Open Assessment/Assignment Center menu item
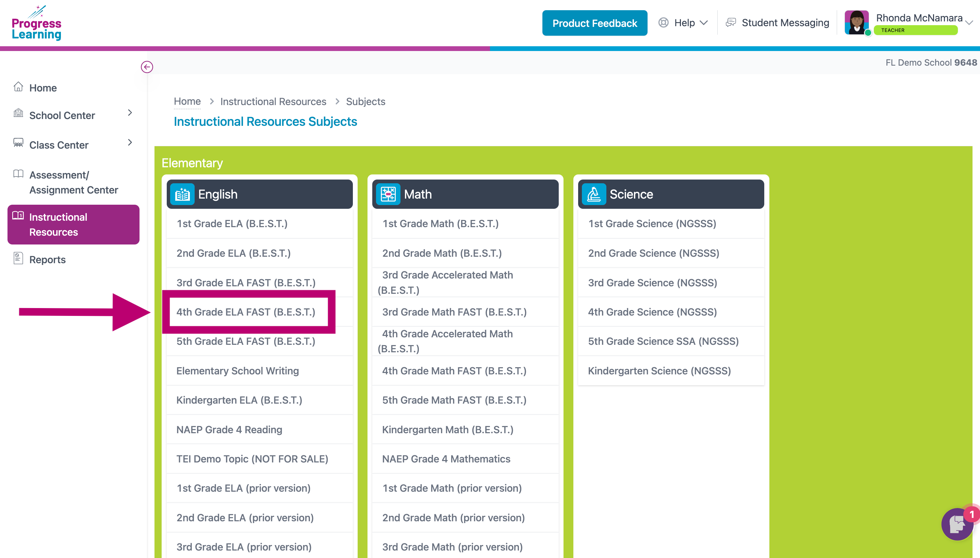Screen dimensions: 980x558 (x=73, y=182)
